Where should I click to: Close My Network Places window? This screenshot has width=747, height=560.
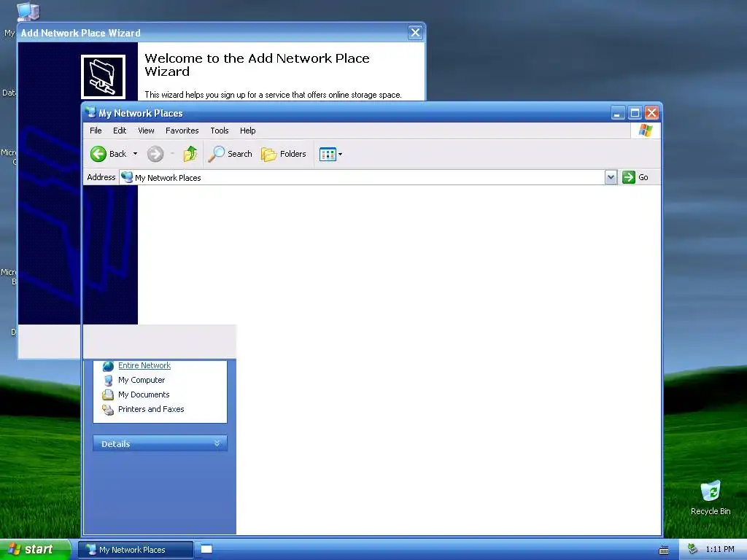(x=651, y=113)
